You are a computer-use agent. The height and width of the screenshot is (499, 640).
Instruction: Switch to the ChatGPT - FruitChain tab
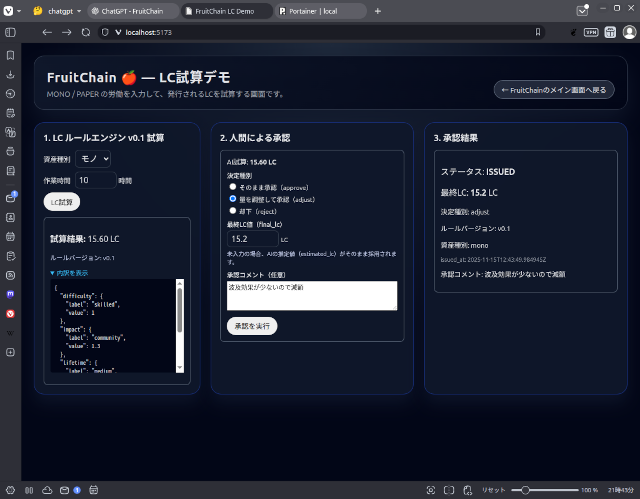click(135, 10)
